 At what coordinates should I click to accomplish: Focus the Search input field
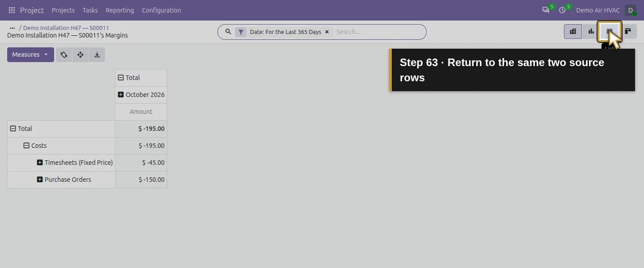click(378, 32)
